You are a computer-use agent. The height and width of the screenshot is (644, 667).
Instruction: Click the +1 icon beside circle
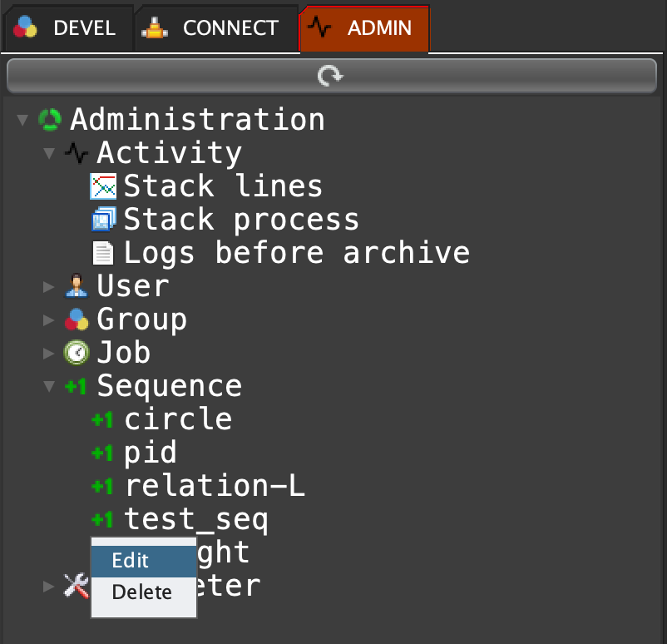coord(102,420)
